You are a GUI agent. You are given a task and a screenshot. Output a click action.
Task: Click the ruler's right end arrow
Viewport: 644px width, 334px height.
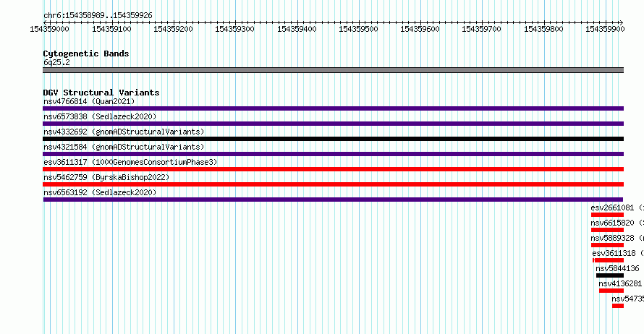point(622,22)
